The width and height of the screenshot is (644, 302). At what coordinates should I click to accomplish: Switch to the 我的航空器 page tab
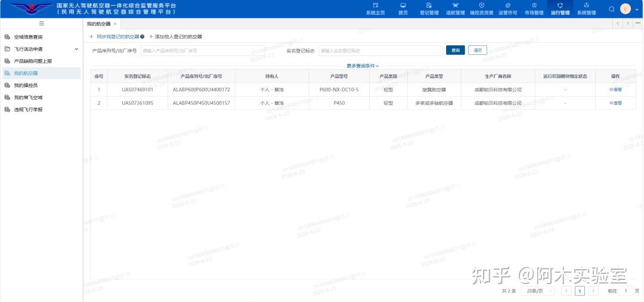[x=98, y=24]
